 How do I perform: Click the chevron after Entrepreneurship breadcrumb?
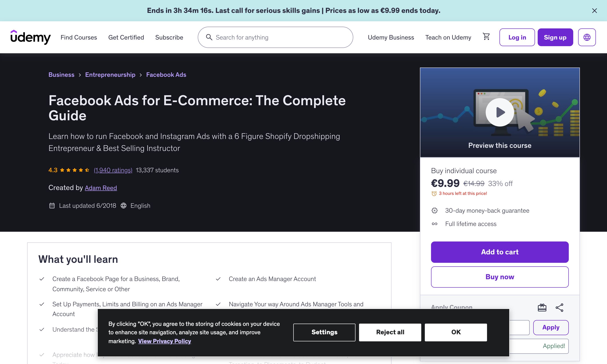tap(141, 75)
